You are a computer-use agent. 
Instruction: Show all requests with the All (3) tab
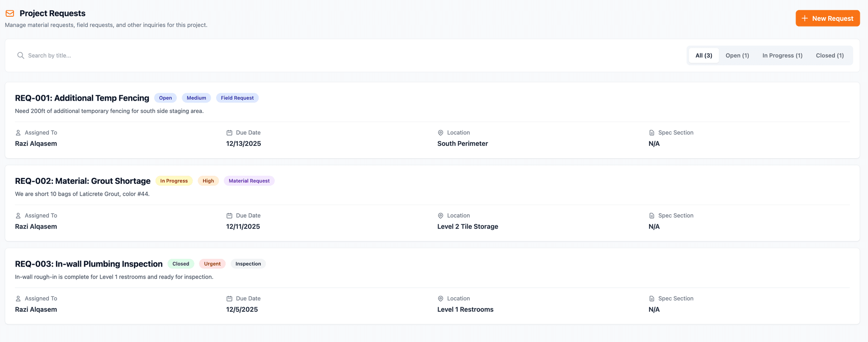click(703, 56)
